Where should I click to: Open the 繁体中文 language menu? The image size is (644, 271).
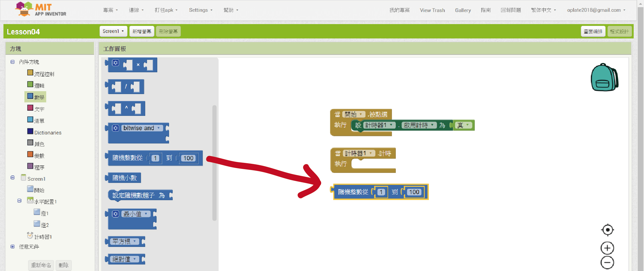tap(544, 10)
